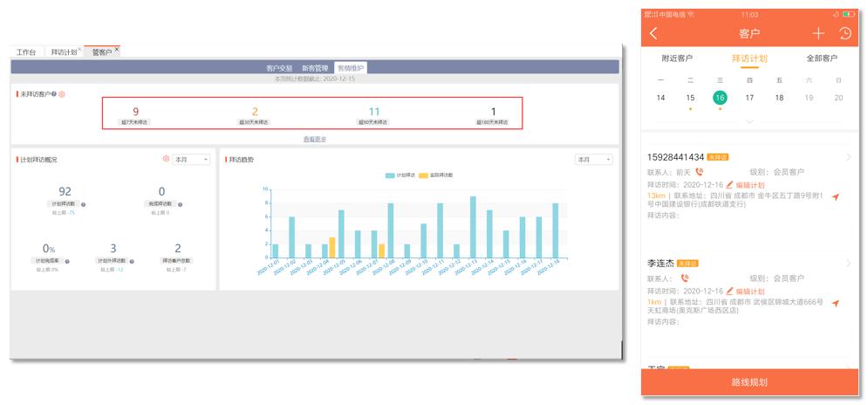This screenshot has width=868, height=405.
Task: Select 拜访计划 tab on mobile
Action: [x=749, y=58]
